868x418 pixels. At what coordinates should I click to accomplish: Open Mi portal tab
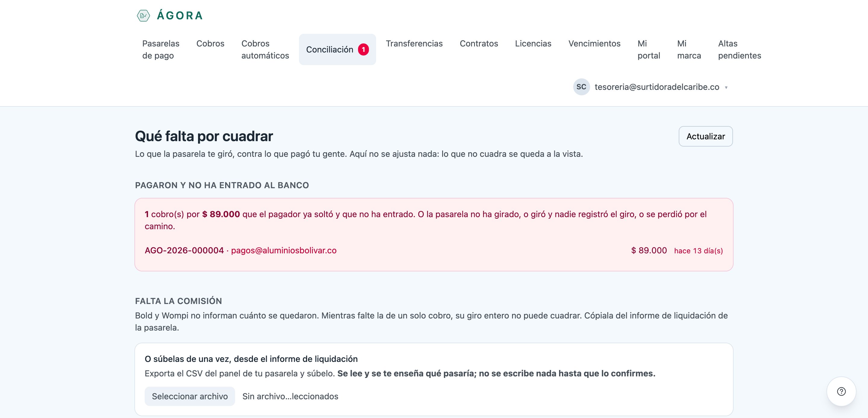649,49
